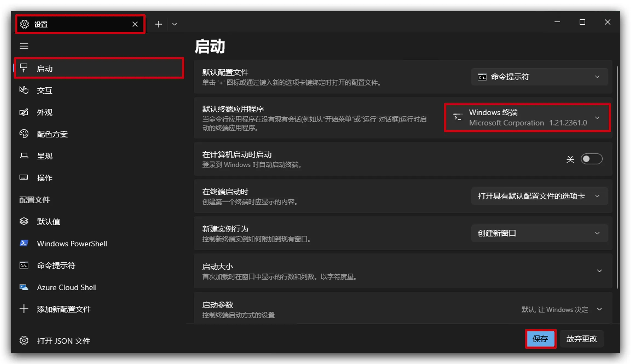Click 添加新配置文件 to add profile
The width and height of the screenshot is (631, 364).
pyautogui.click(x=99, y=309)
